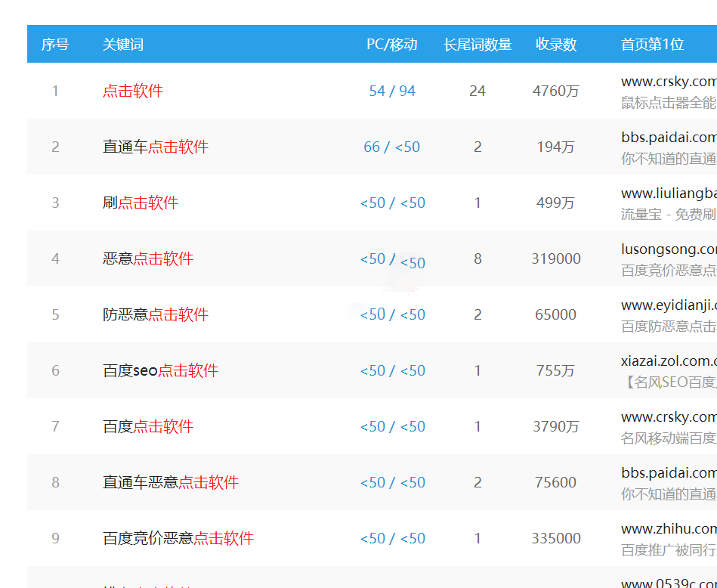Open the lusongsong.com site link
This screenshot has width=717, height=588.
pos(669,249)
